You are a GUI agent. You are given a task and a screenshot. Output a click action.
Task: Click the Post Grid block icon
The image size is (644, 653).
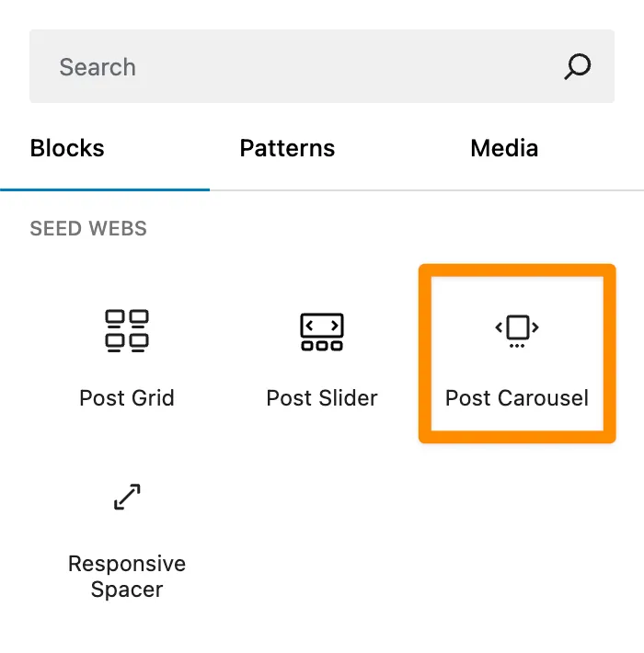click(x=127, y=330)
